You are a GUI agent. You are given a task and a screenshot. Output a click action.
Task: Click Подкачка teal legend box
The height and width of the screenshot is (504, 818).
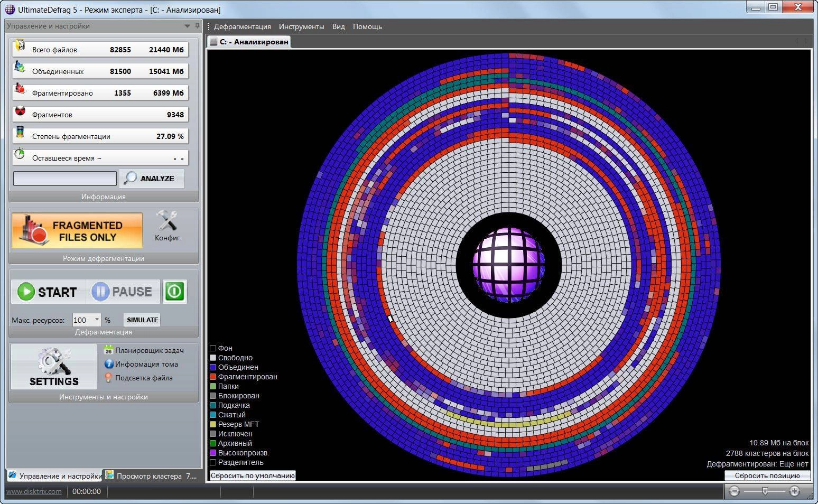[213, 405]
